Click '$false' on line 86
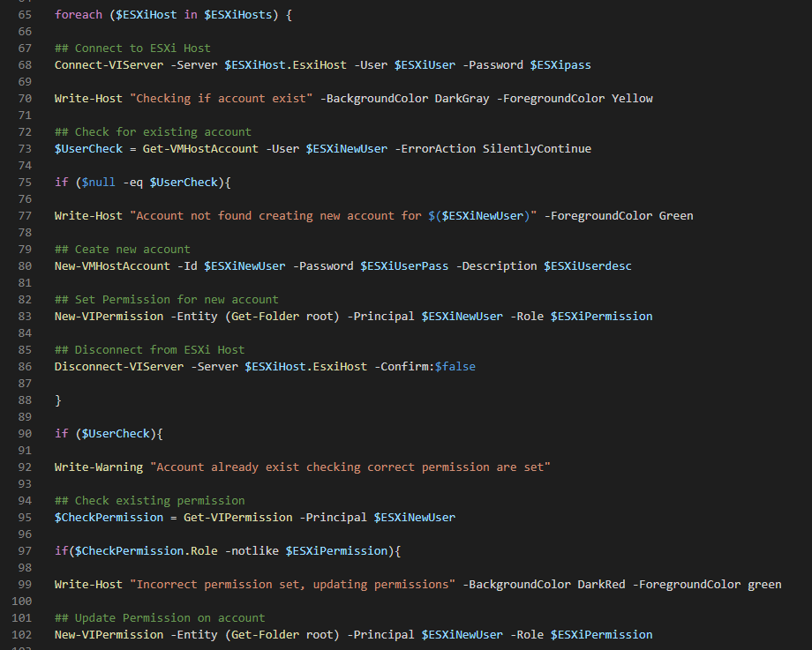This screenshot has width=812, height=650. tap(455, 367)
